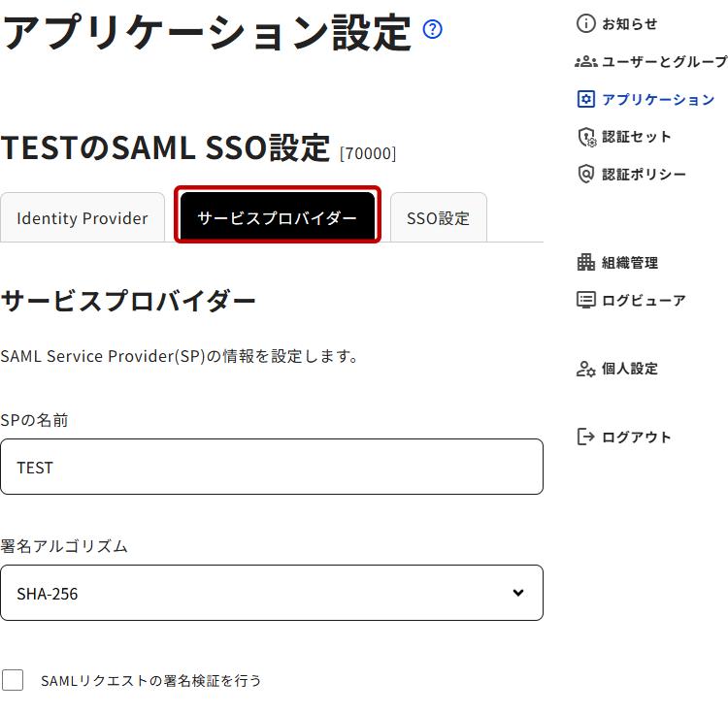Viewport: 728px width, 713px height.
Task: Click the 認証セット shield icon
Action: click(x=585, y=137)
